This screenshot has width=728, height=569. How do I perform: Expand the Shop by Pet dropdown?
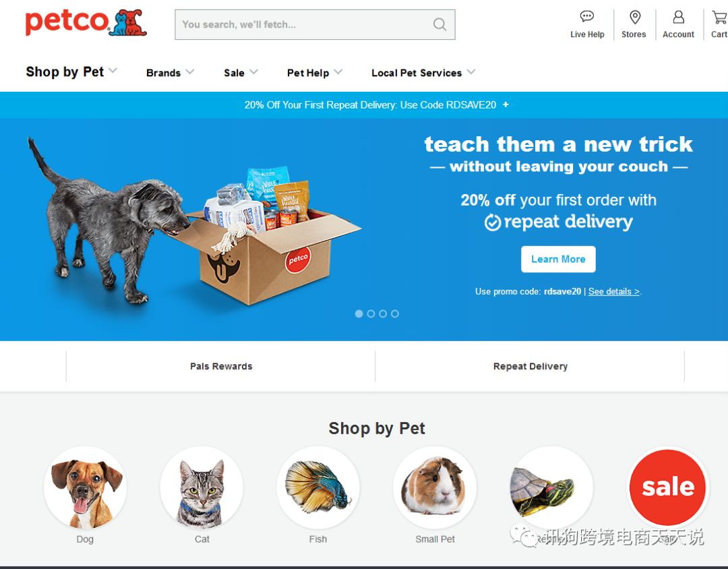pyautogui.click(x=71, y=71)
